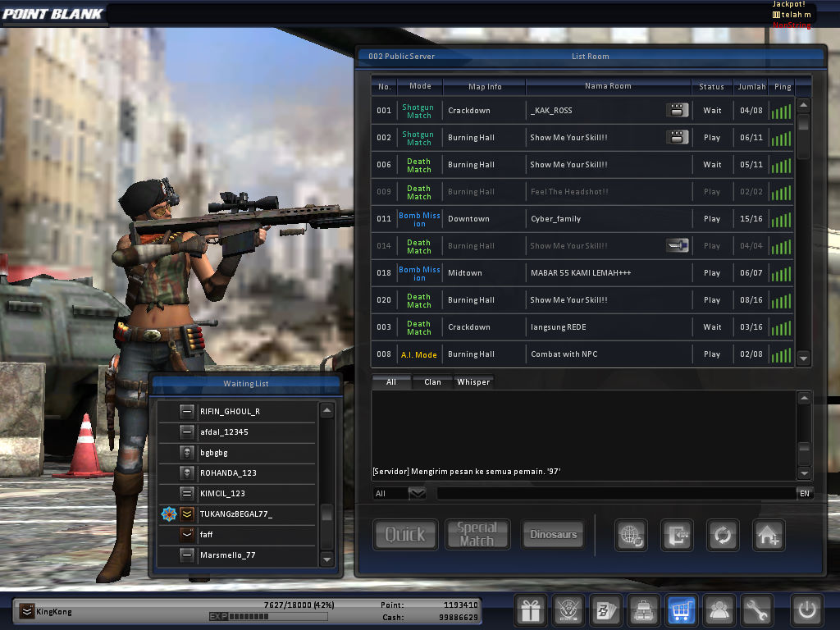Select room Cyber_family

tap(582, 218)
